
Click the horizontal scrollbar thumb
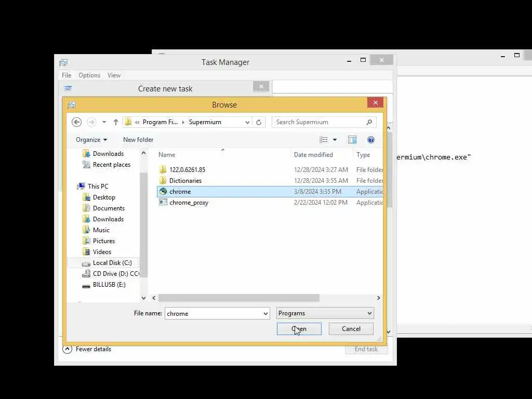239,298
